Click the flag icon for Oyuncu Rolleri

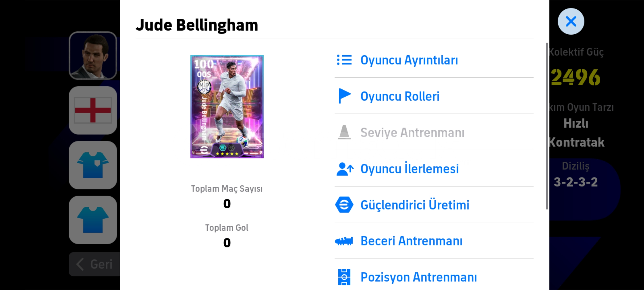point(345,96)
